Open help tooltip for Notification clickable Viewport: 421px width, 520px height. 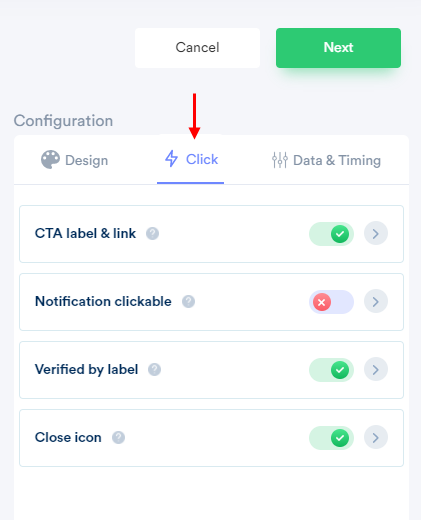(x=188, y=301)
